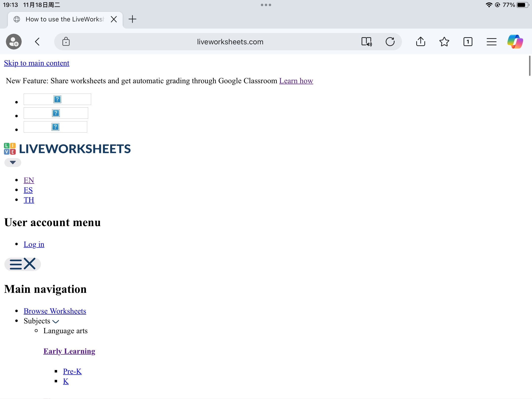The height and width of the screenshot is (399, 532).
Task: Open the profile account icon
Action: [x=14, y=42]
